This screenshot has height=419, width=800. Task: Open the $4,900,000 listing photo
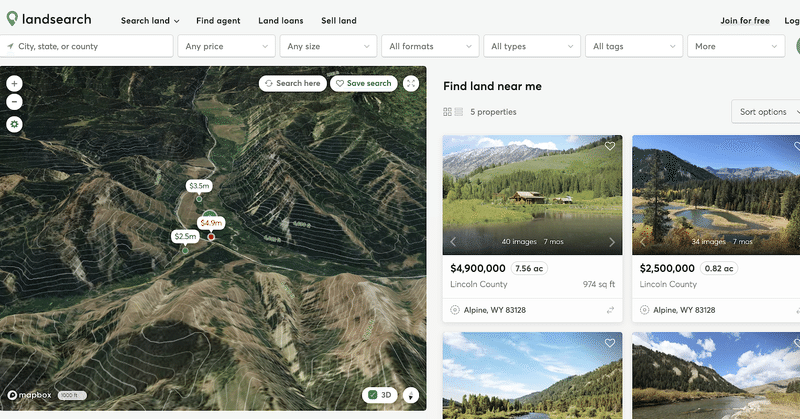coord(532,194)
